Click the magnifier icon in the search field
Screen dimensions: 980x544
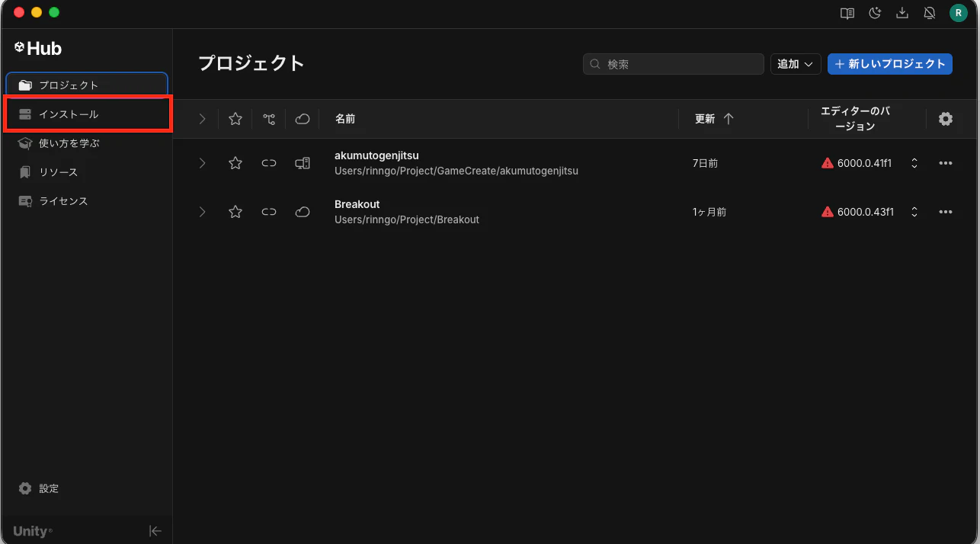(595, 65)
